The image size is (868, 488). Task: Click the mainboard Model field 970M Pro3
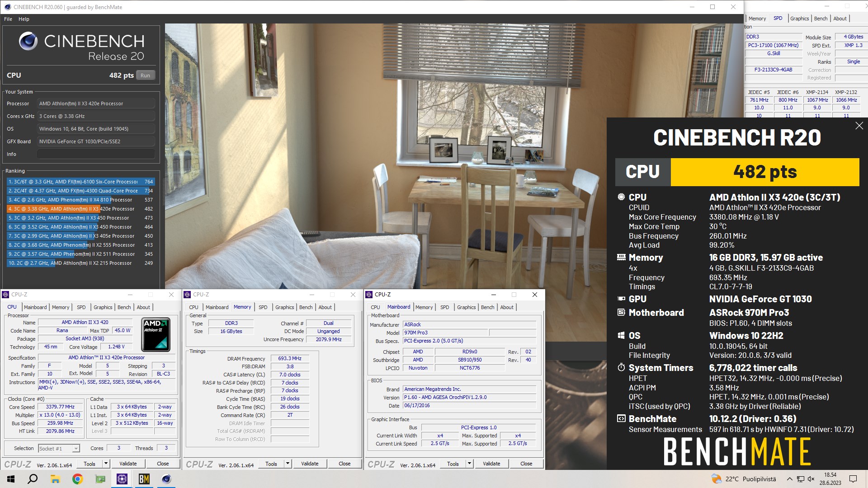pos(445,333)
